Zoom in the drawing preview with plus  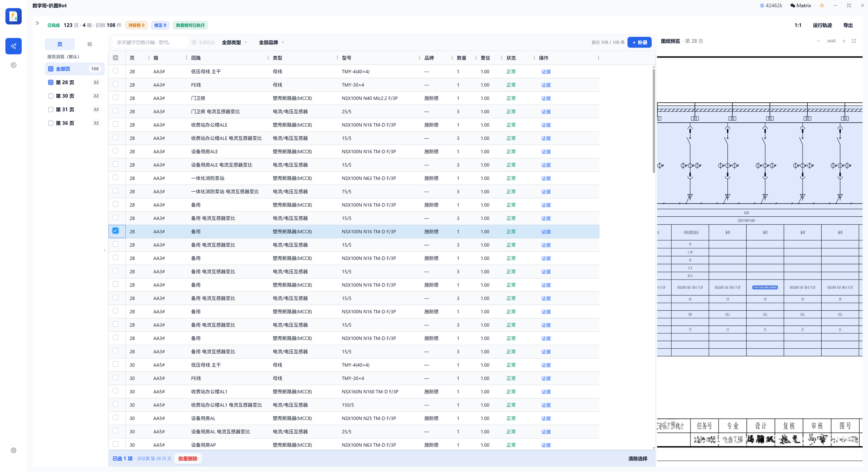point(844,41)
